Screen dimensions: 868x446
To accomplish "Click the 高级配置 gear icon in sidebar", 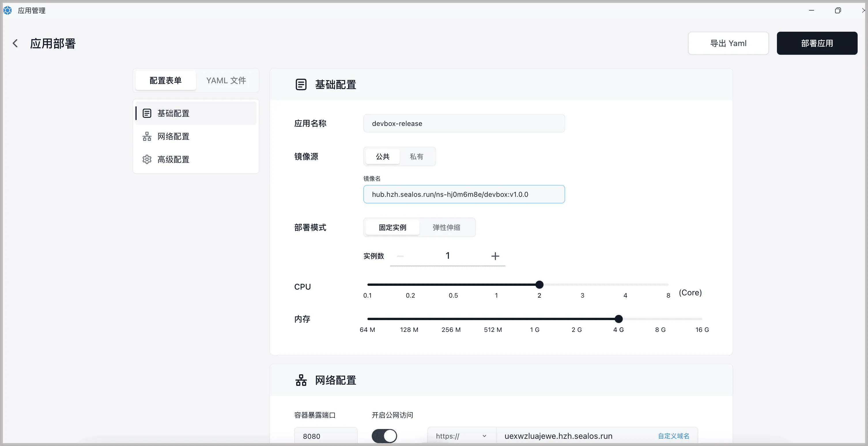I will [147, 159].
